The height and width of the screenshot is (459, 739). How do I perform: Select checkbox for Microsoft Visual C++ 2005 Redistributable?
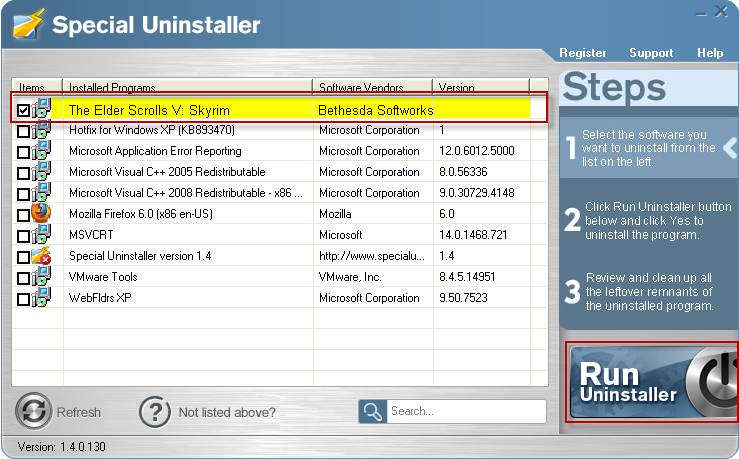point(23,173)
